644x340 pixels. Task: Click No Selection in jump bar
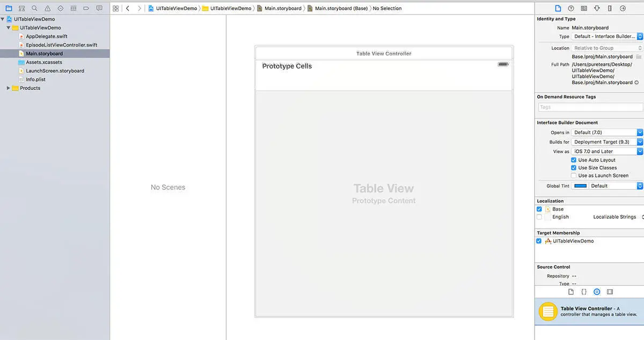[387, 9]
